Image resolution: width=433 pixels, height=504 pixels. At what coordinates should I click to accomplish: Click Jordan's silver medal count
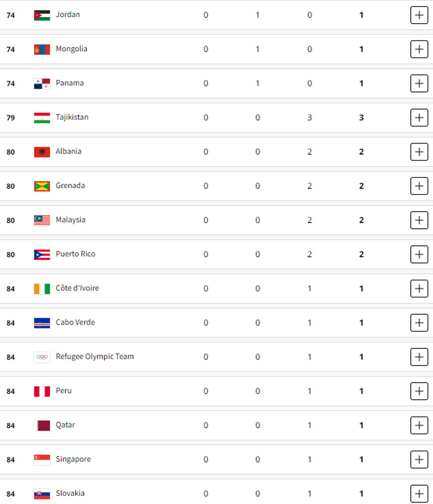point(257,15)
